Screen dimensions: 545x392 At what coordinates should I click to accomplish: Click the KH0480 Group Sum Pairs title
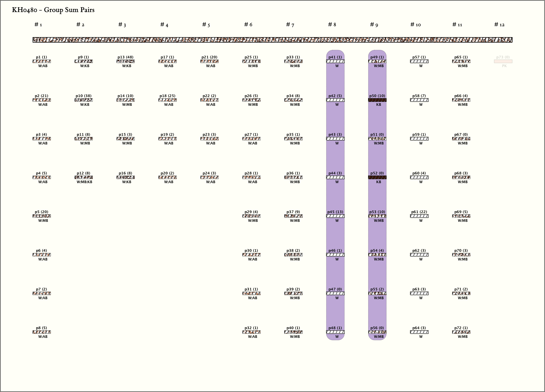point(53,10)
